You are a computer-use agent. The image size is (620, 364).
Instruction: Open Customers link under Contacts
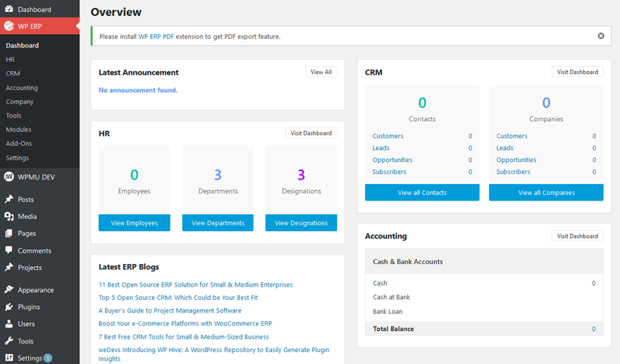(388, 136)
